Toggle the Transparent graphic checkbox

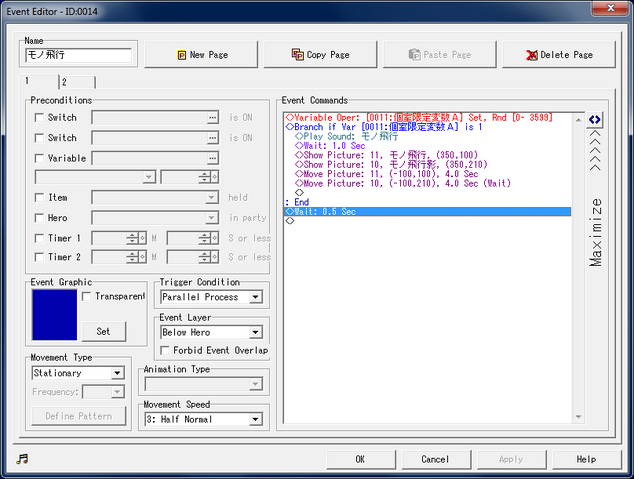86,296
